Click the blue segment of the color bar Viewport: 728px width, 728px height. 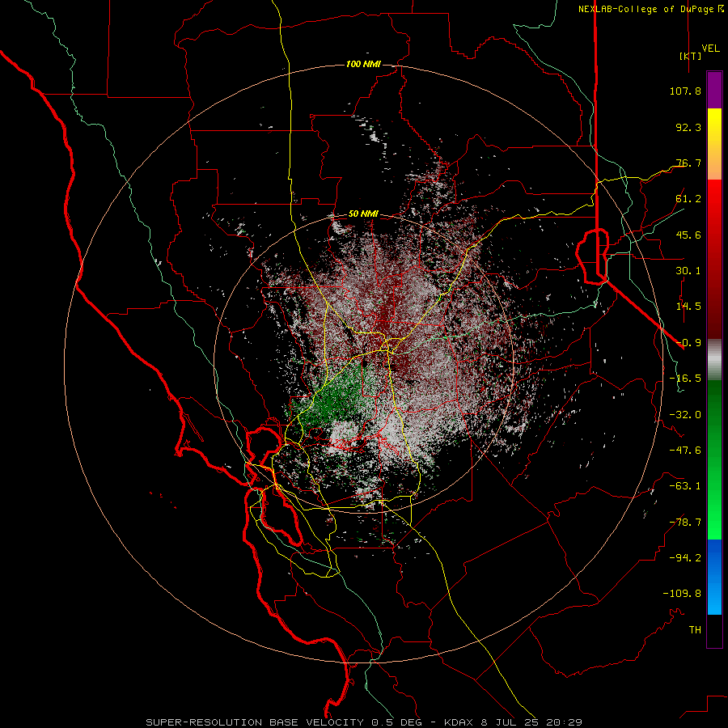tap(714, 577)
